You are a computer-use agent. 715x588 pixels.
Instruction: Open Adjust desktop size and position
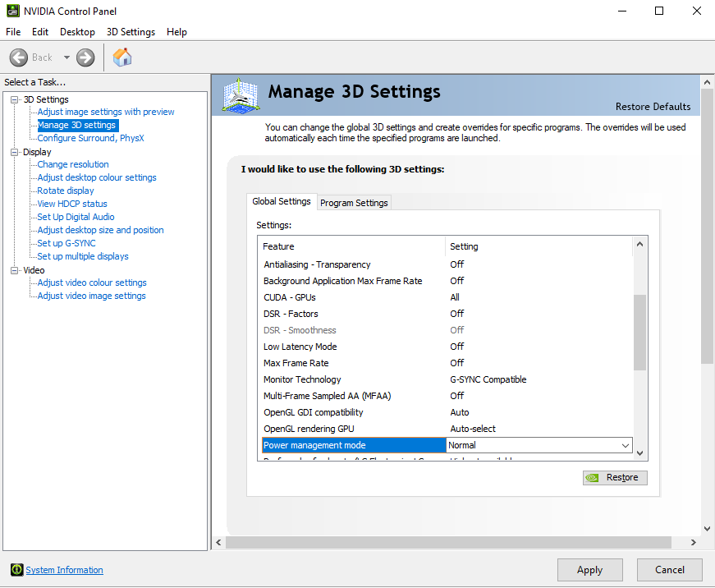100,231
